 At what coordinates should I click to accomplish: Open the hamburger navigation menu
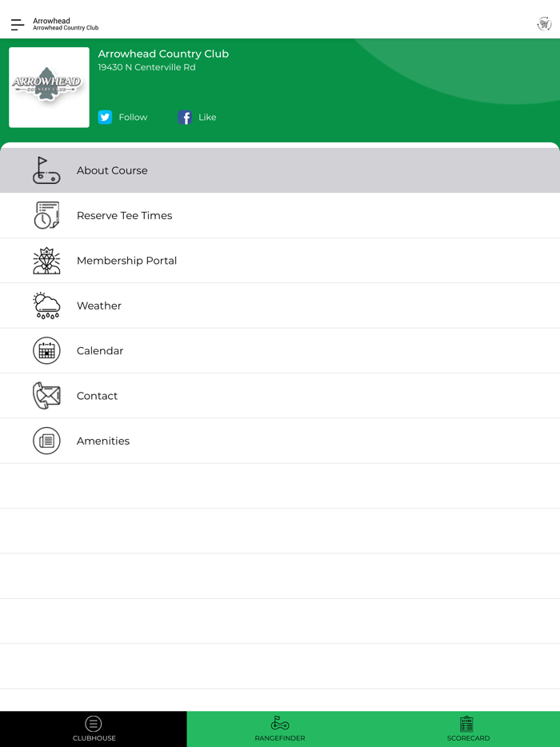(x=17, y=25)
